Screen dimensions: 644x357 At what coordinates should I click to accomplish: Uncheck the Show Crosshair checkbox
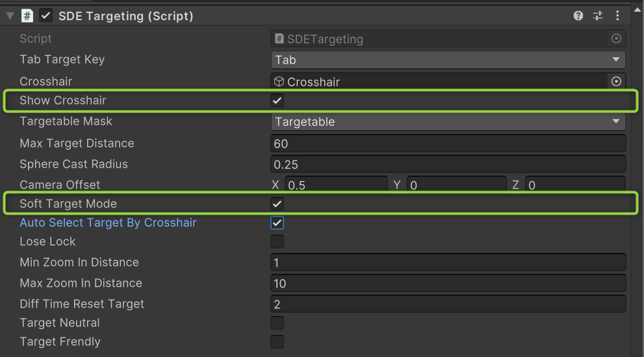coord(277,101)
